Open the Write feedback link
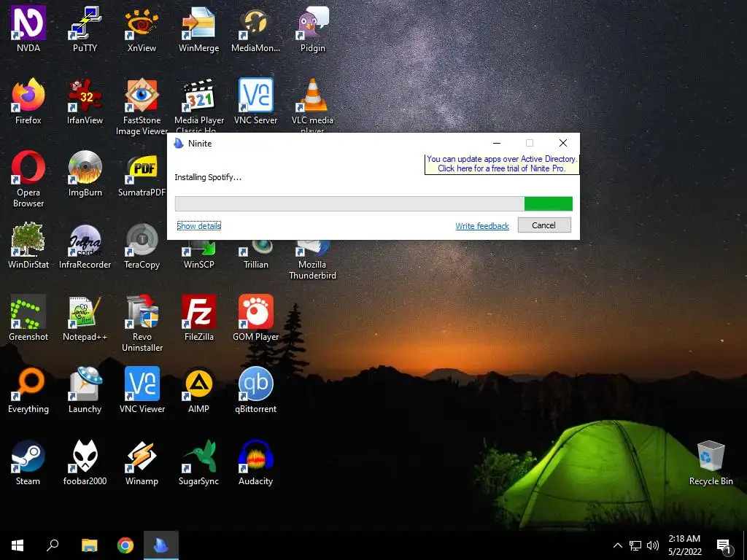 point(482,226)
